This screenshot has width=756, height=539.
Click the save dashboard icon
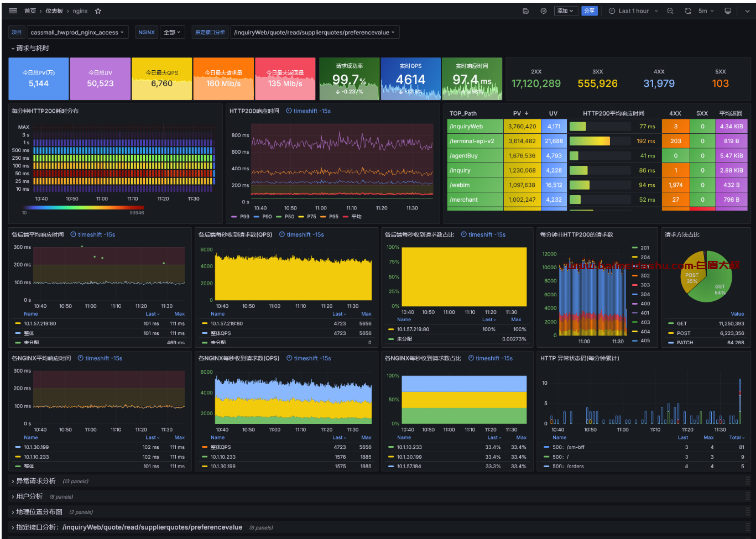pos(525,11)
